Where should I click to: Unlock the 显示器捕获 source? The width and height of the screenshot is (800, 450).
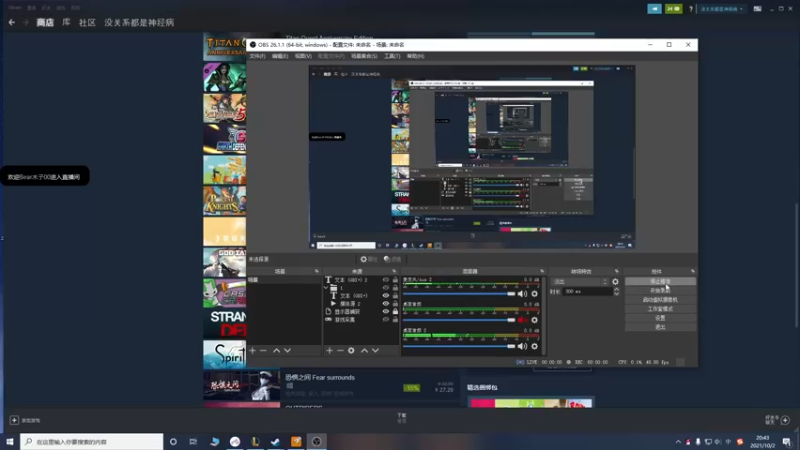pos(395,311)
